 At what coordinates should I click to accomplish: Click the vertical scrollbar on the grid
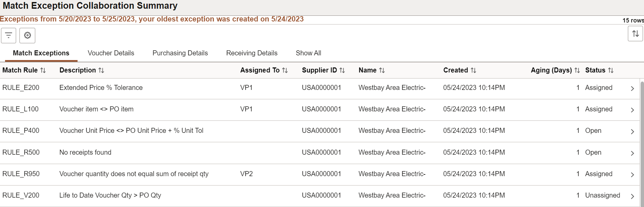click(x=642, y=144)
